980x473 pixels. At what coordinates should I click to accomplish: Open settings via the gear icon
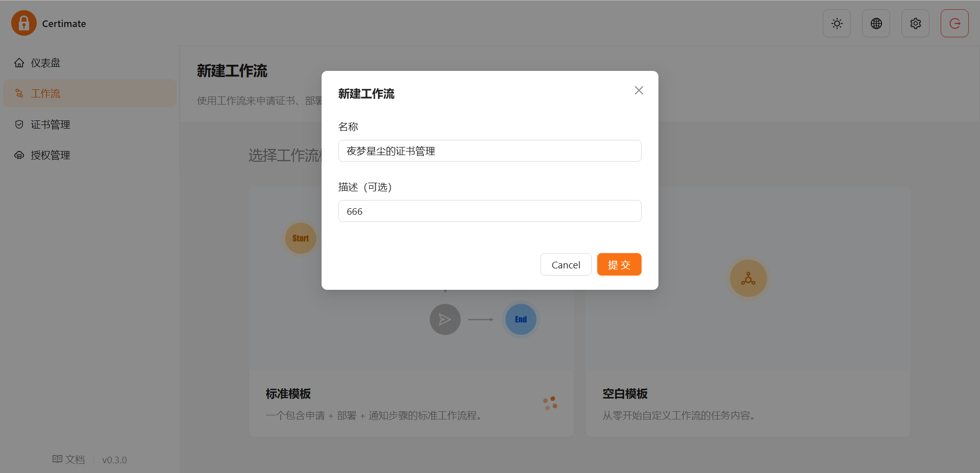click(915, 23)
